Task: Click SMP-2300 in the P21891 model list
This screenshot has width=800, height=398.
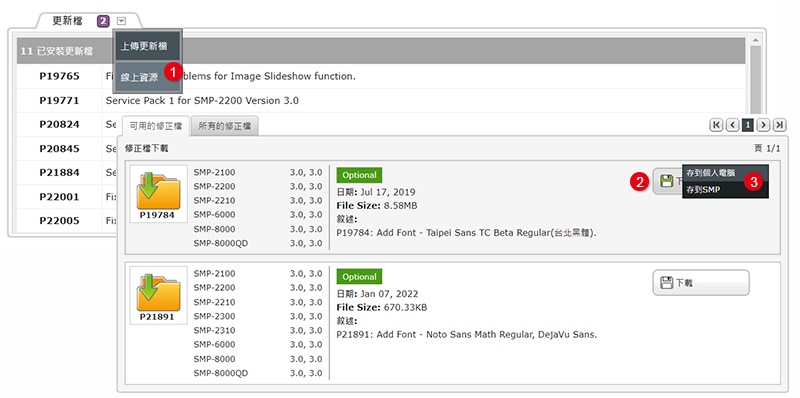Action: click(x=214, y=316)
